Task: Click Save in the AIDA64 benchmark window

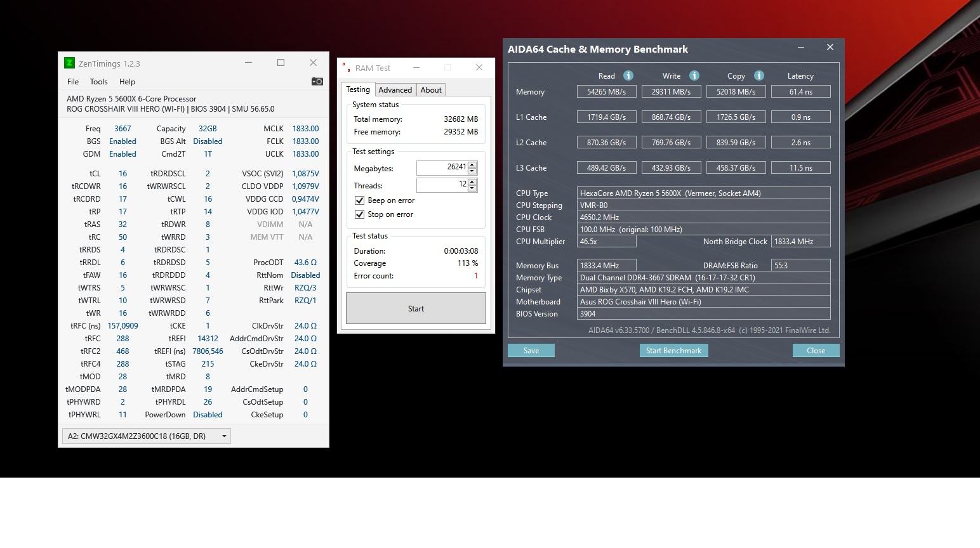Action: pyautogui.click(x=531, y=351)
